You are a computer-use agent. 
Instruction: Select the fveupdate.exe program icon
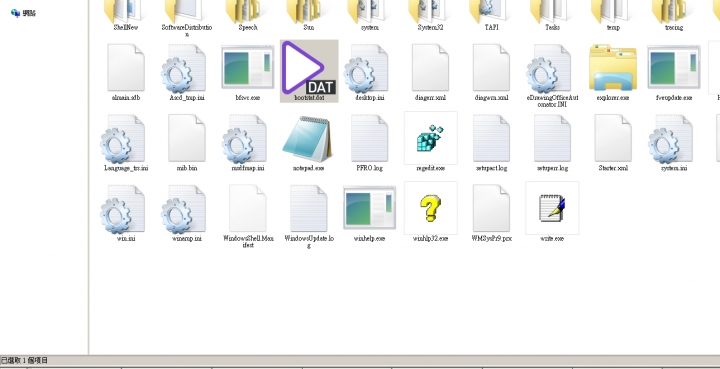click(674, 67)
